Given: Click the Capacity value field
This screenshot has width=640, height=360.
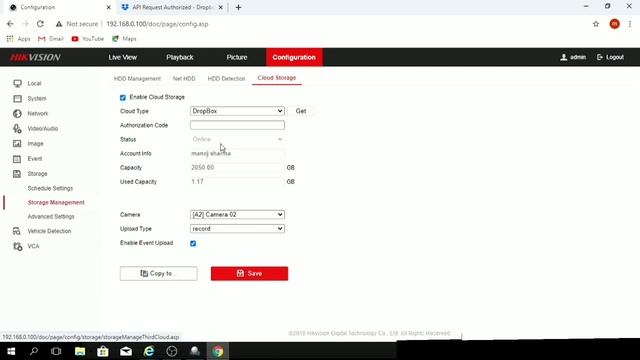Looking at the screenshot, I should (237, 168).
